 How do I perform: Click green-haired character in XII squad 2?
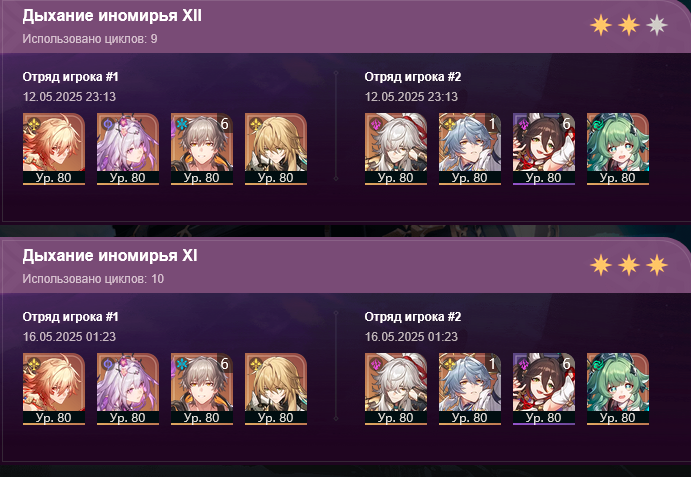click(618, 149)
